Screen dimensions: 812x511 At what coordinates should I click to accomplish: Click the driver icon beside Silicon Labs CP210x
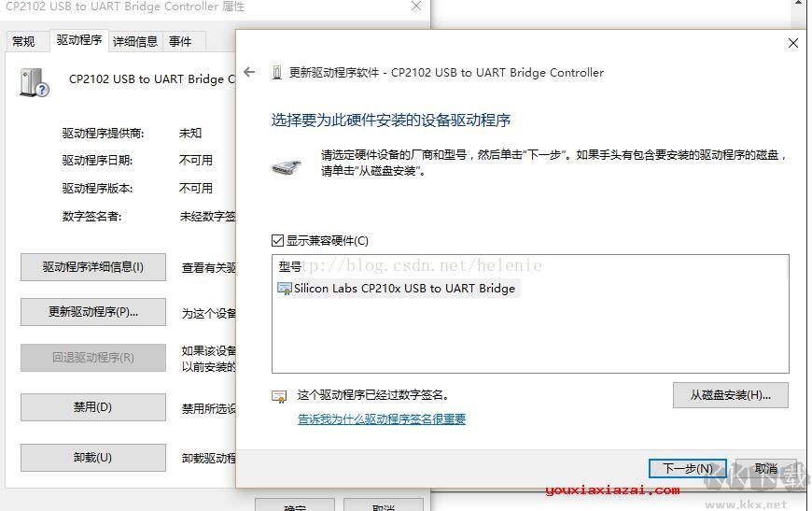(285, 288)
